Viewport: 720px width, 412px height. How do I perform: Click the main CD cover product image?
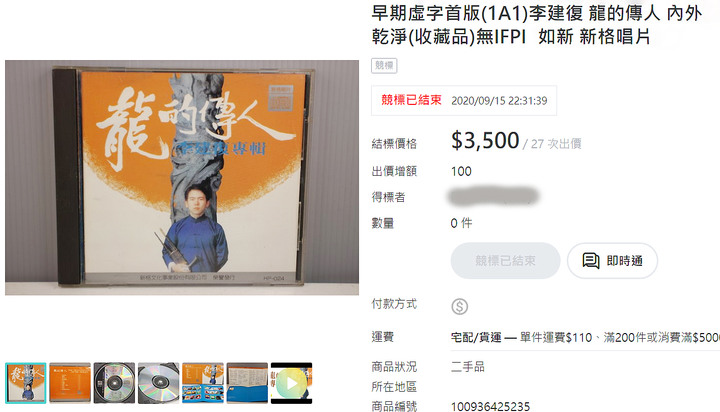[182, 178]
